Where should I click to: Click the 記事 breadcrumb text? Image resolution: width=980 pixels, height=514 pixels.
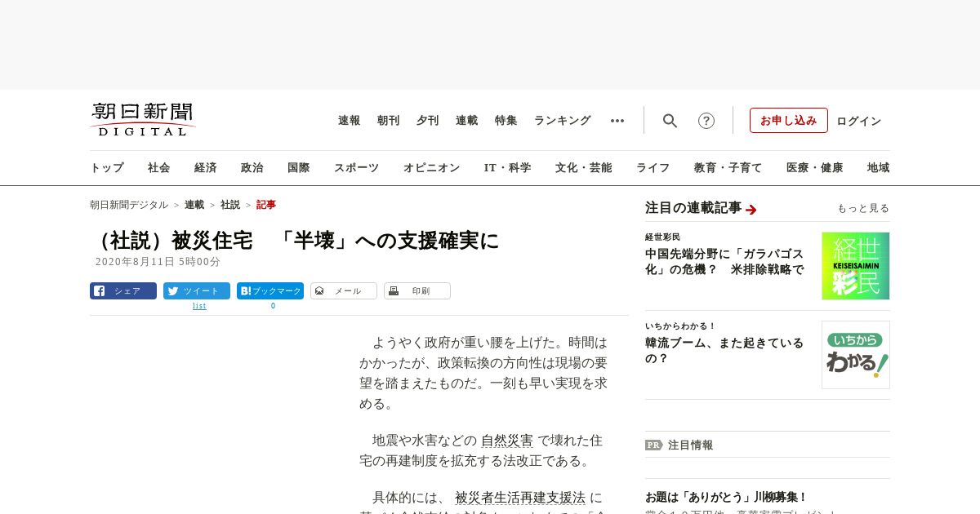[x=266, y=205]
